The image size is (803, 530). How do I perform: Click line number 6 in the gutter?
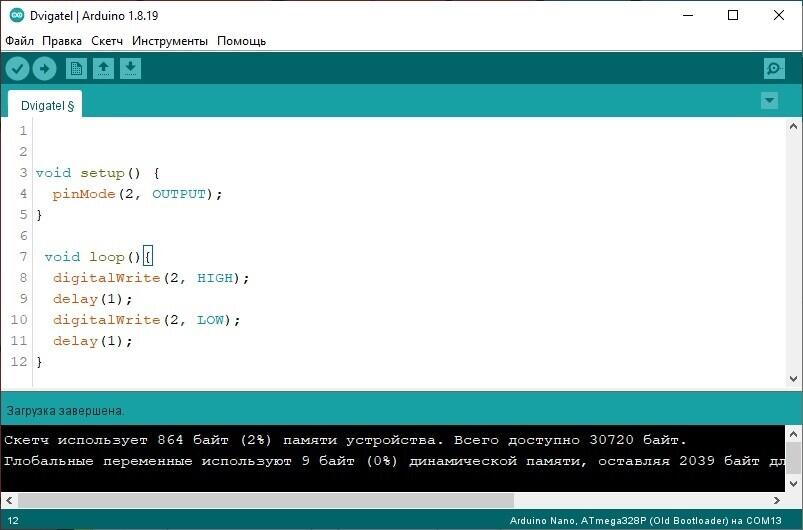click(x=23, y=236)
